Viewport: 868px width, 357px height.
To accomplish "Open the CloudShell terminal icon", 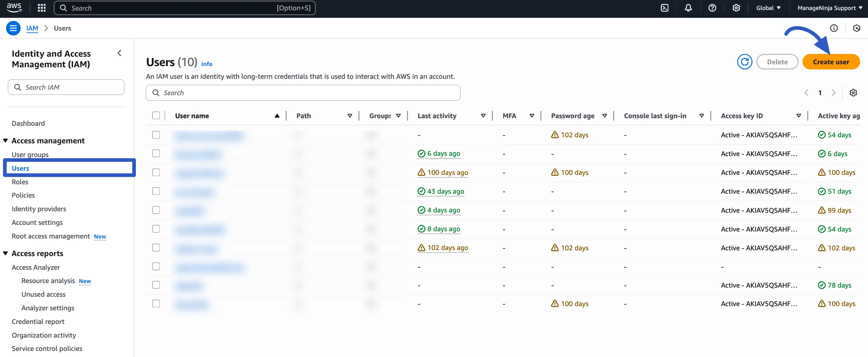I will click(x=664, y=8).
